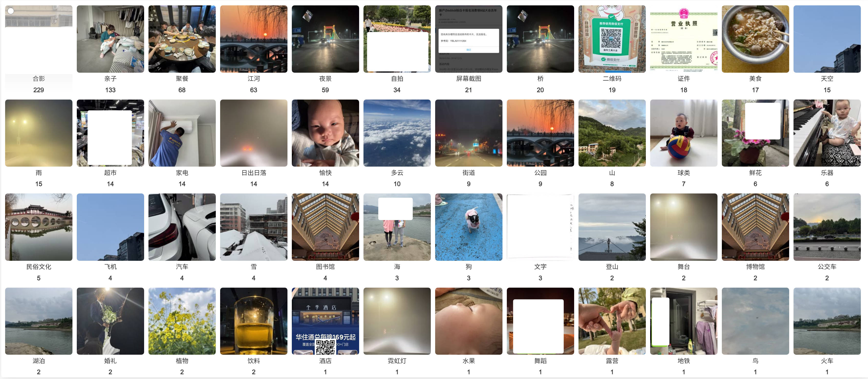Open the 乐器 piano album
This screenshot has width=868, height=379.
click(827, 133)
